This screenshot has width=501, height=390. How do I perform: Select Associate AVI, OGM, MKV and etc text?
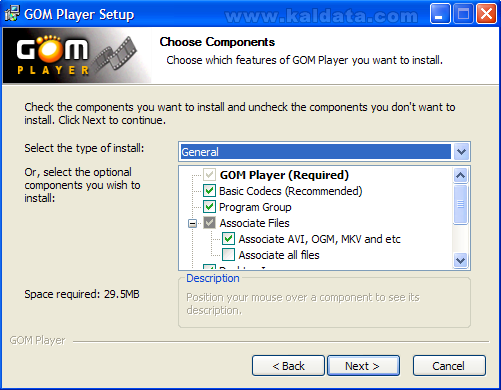[x=319, y=239]
